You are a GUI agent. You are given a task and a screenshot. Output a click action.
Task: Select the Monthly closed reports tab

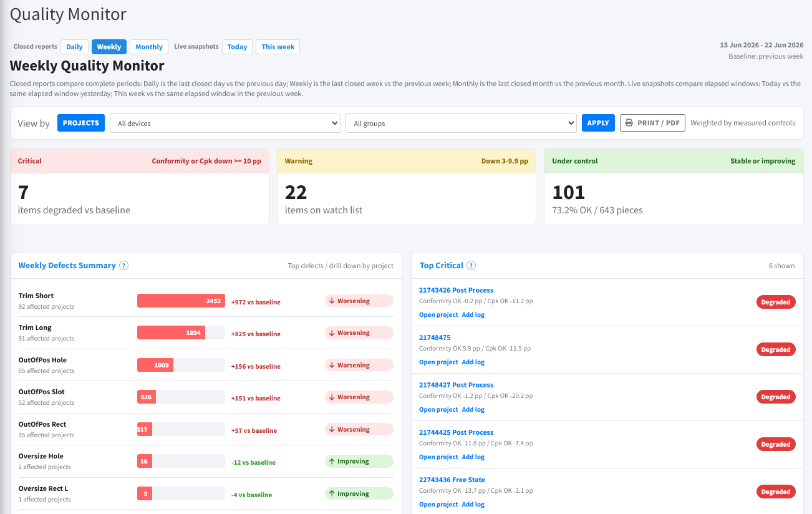[x=149, y=47]
